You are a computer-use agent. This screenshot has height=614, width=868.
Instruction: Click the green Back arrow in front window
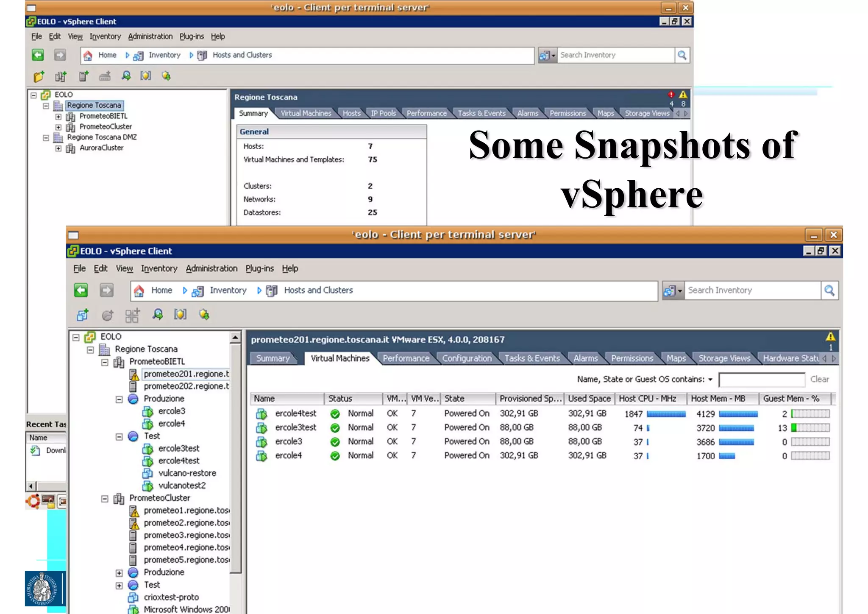click(81, 290)
